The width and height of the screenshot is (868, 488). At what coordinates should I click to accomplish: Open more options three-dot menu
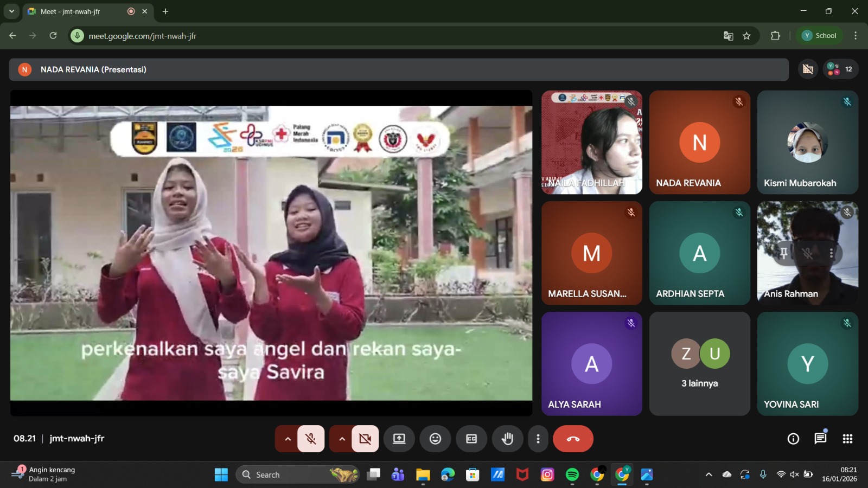[538, 439]
